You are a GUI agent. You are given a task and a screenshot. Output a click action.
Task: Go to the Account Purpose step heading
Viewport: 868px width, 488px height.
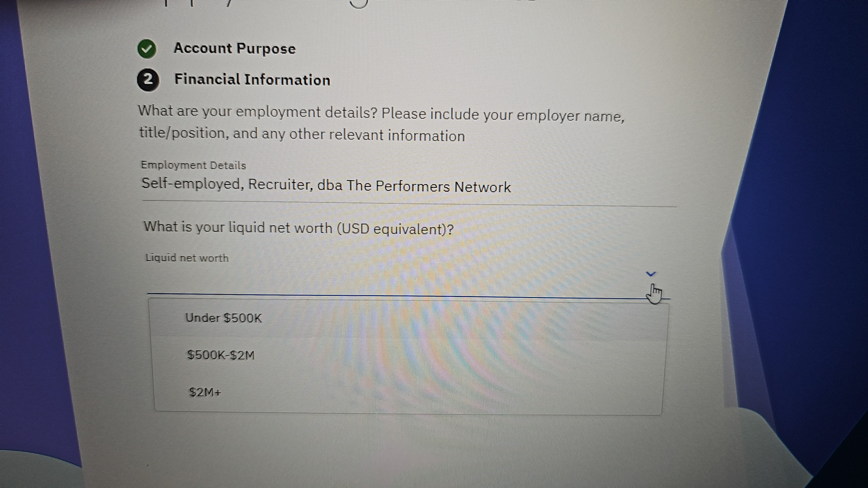click(x=235, y=49)
